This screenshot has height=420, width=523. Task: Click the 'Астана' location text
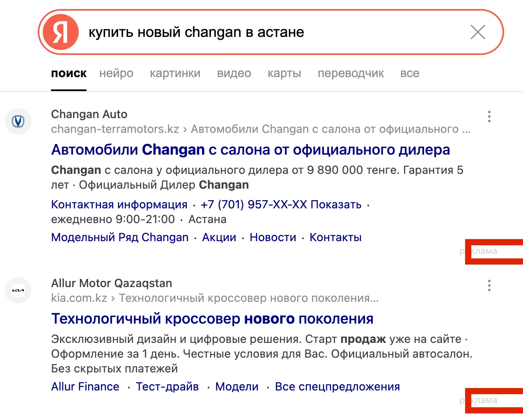207,219
